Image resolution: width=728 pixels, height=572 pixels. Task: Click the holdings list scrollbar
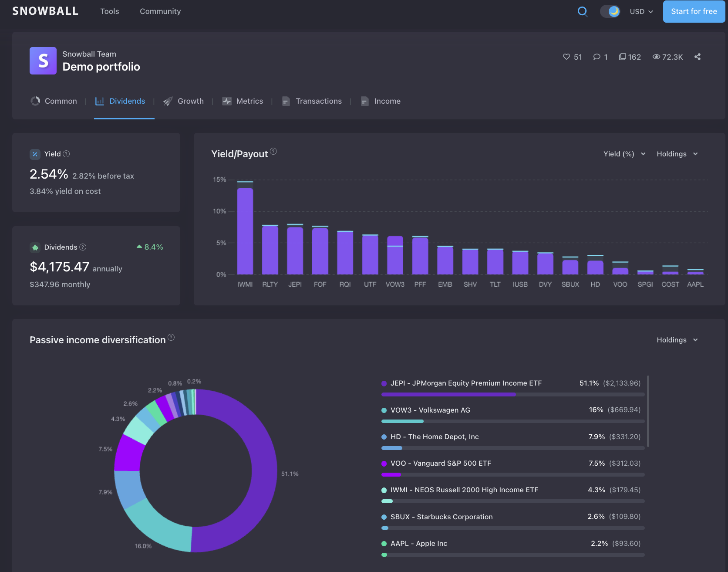pos(648,411)
